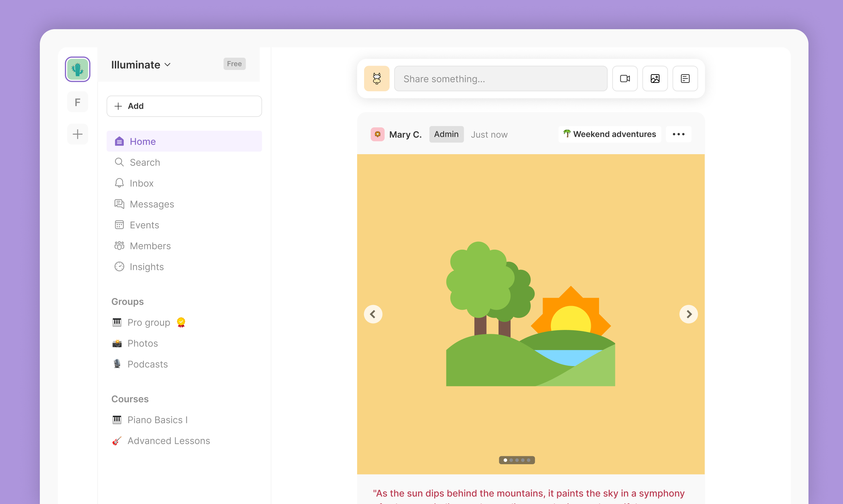Go to Home in sidebar
The image size is (843, 504).
pos(184,141)
